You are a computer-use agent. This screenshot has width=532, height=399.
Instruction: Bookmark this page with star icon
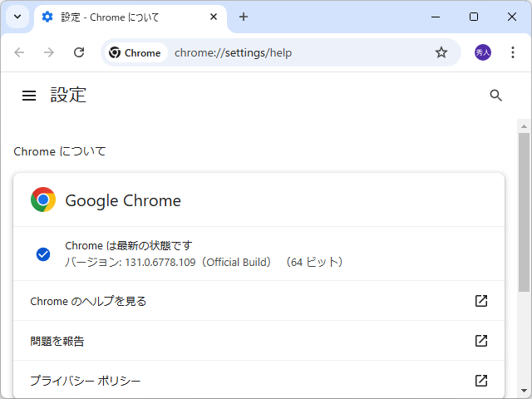441,52
